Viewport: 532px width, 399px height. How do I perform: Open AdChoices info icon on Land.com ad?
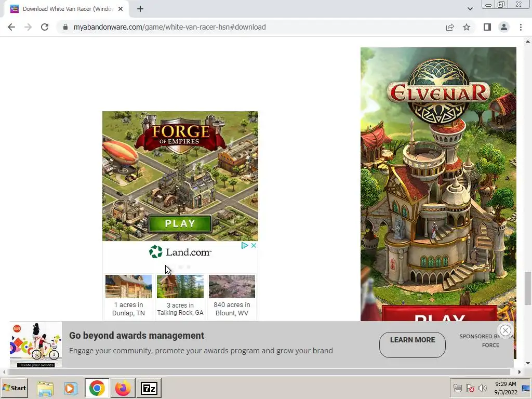pos(245,246)
